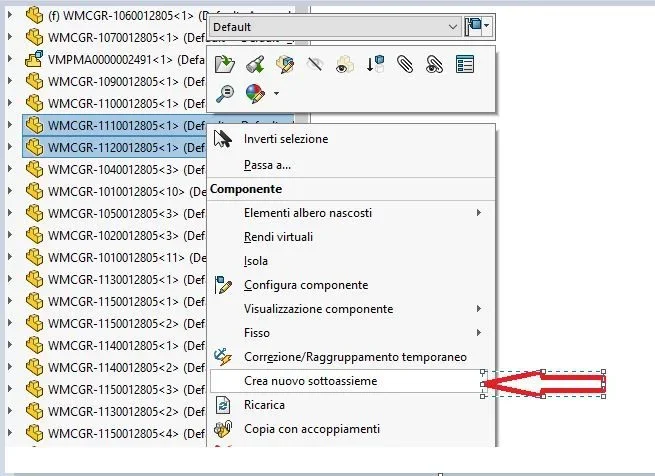Click the Toggle Mate Display icon with the down arrow
Image resolution: width=655 pixels, height=476 pixels.
(375, 65)
